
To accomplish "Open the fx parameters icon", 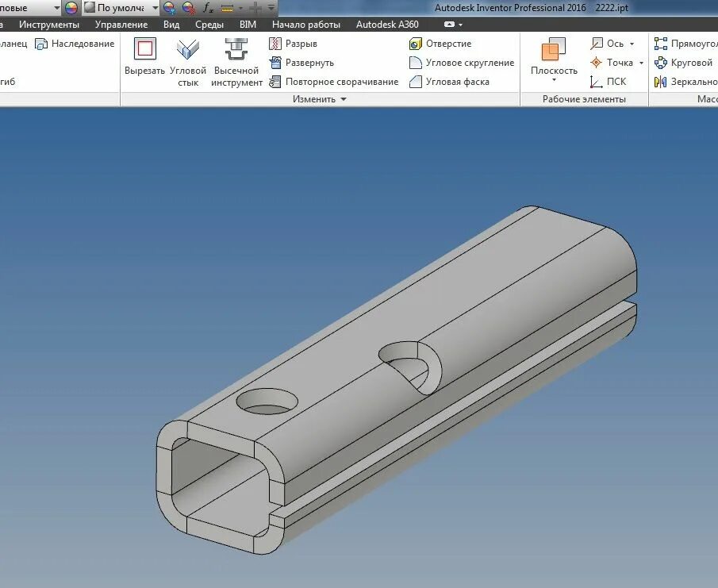I will tap(208, 8).
